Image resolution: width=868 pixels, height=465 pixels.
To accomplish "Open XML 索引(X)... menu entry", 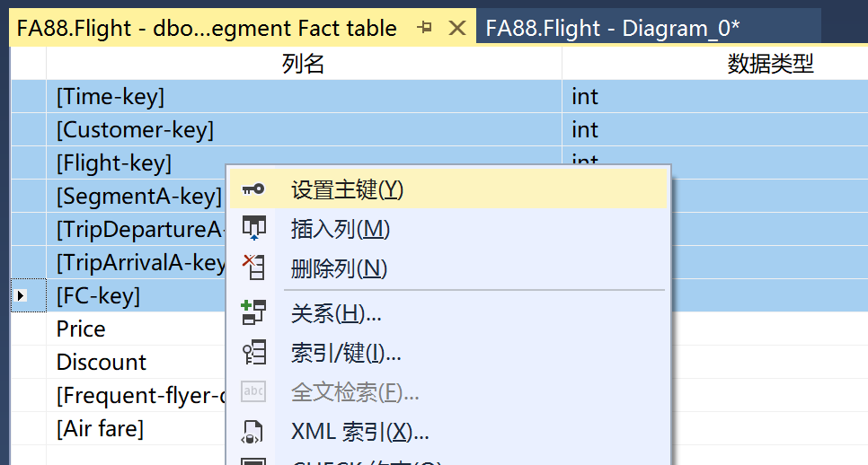I will pyautogui.click(x=448, y=432).
